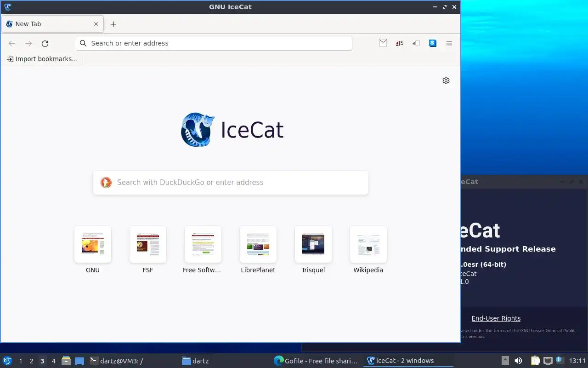Reload the current page
Image resolution: width=588 pixels, height=368 pixels.
(x=45, y=43)
